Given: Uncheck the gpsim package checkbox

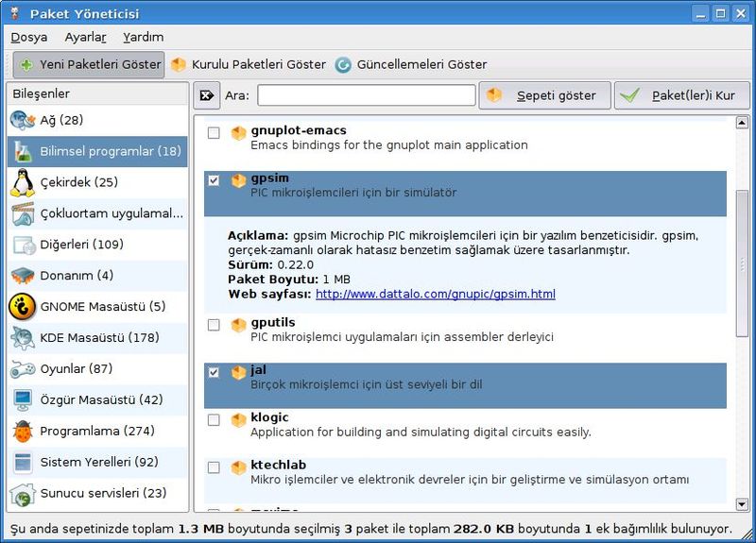Looking at the screenshot, I should click(x=214, y=179).
